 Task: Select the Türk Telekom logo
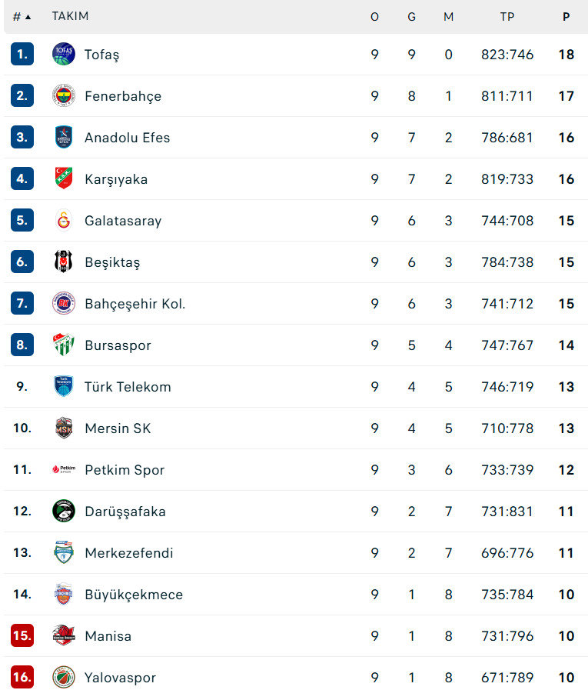[x=63, y=386]
